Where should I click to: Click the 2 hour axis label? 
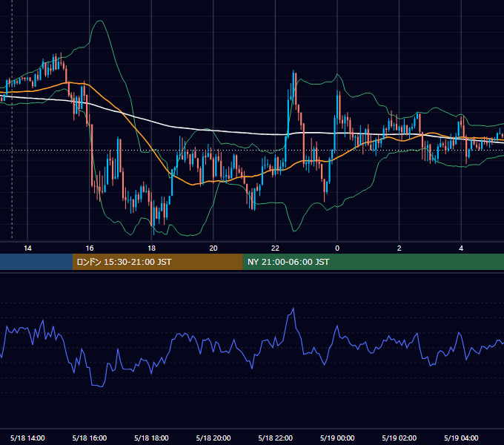(x=399, y=248)
